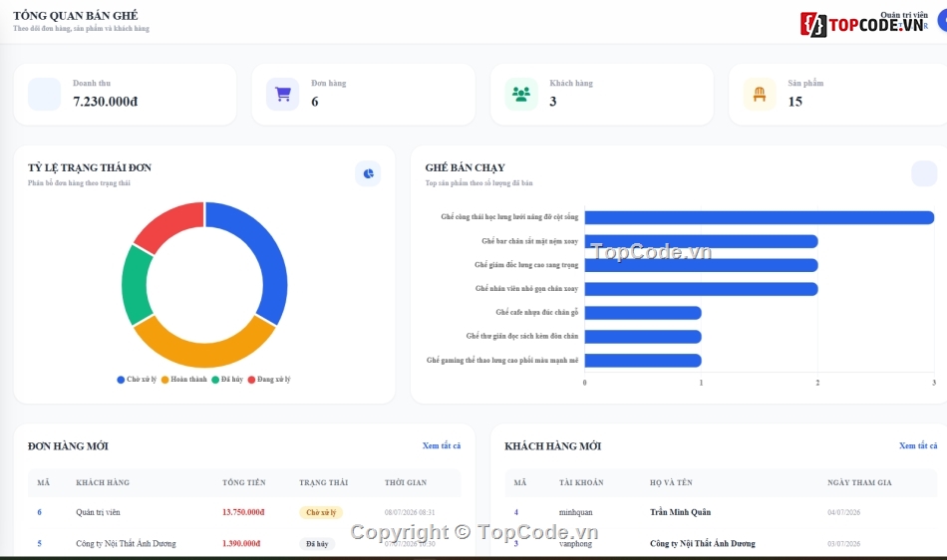Click the pie chart icon in Tỷ lệ trạng thái đơn
Viewport: 947px width, 560px height.
point(368,173)
